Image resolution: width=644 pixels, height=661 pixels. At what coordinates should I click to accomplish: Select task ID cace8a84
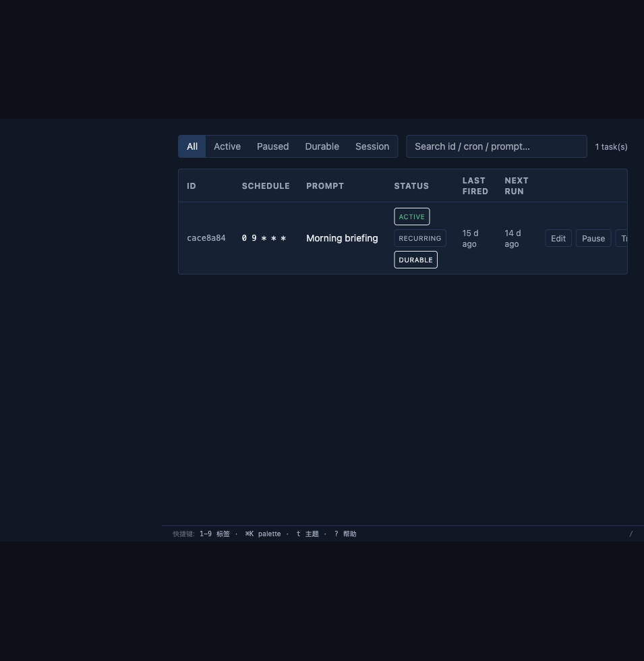tap(206, 238)
